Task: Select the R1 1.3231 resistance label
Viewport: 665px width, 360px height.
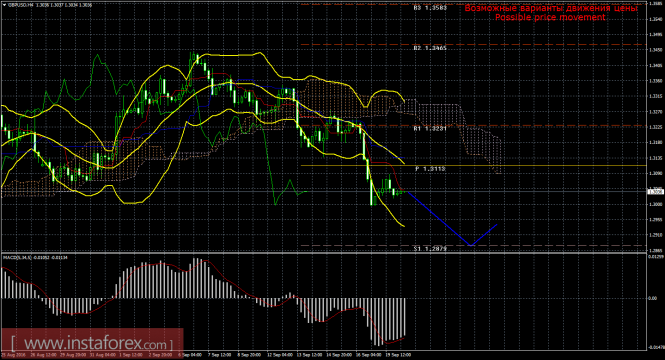Action: pyautogui.click(x=430, y=128)
